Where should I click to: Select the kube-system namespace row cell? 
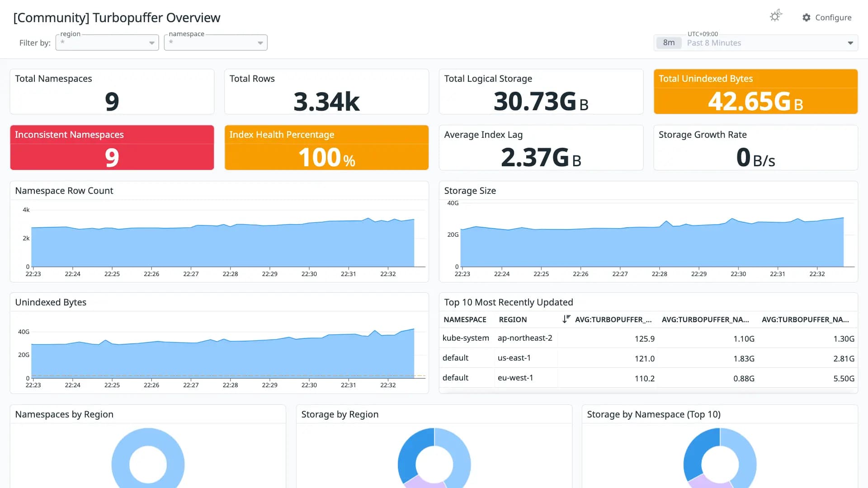pyautogui.click(x=466, y=338)
